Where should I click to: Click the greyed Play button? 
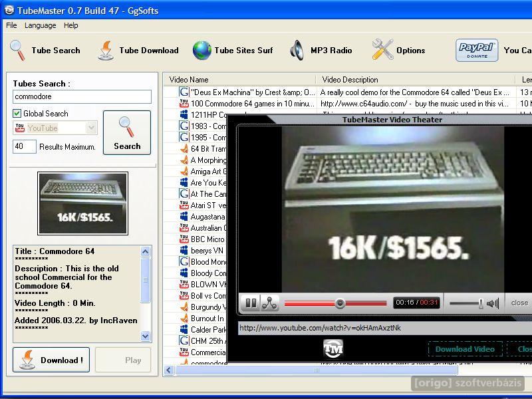click(x=123, y=360)
